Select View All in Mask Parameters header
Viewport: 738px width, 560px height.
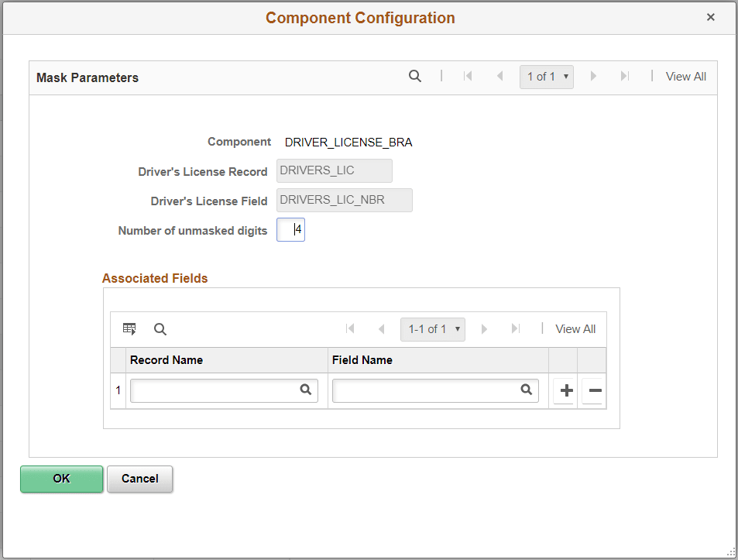click(x=685, y=76)
